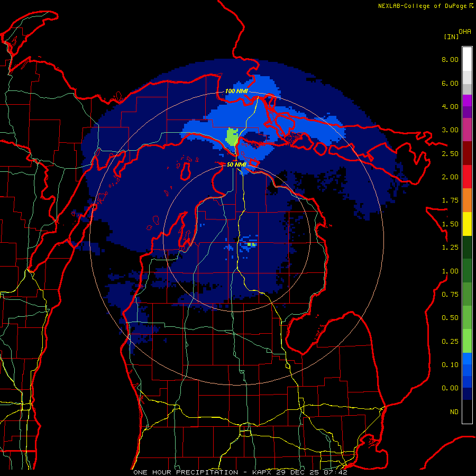
Task: Click the 0.75 legend value
Action: coord(450,295)
